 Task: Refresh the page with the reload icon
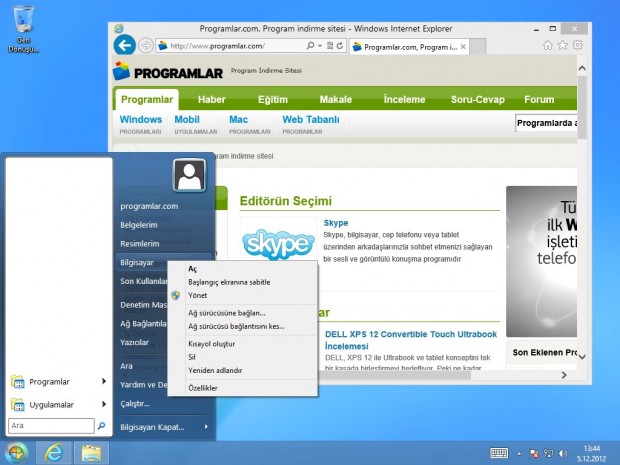pos(340,46)
